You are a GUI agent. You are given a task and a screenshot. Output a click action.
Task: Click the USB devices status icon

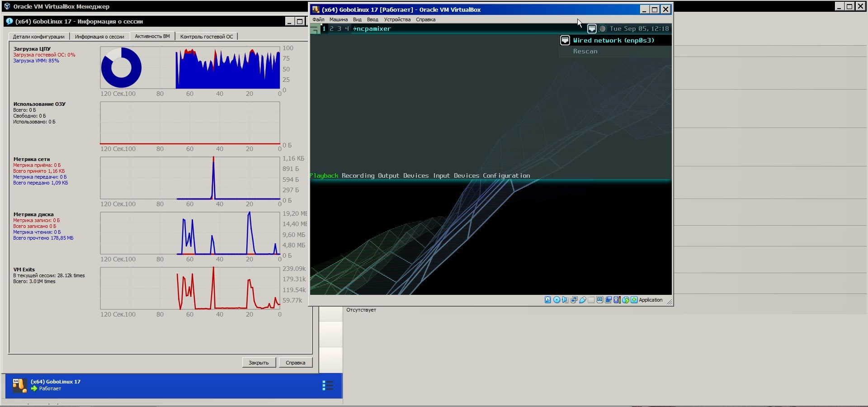583,300
